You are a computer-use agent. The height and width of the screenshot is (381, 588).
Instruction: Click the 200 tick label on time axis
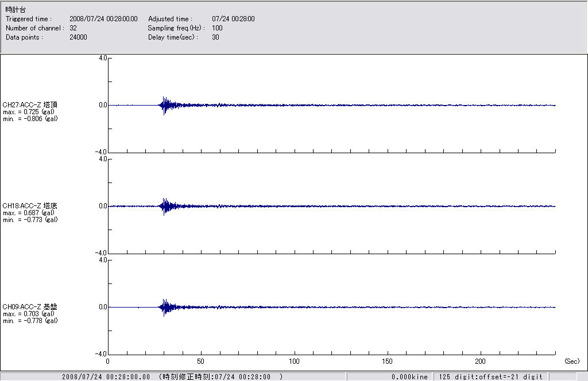[x=481, y=361]
